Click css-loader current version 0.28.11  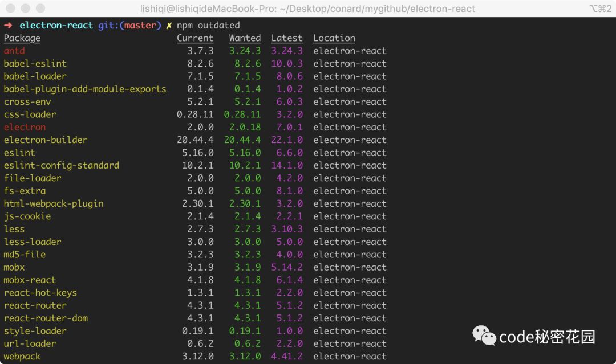click(195, 114)
